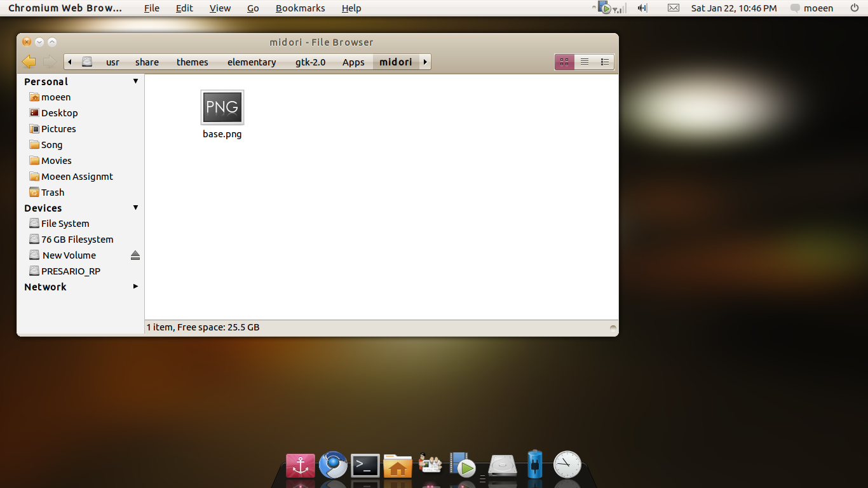
Task: Select the base.png file thumbnail
Action: pyautogui.click(x=222, y=107)
